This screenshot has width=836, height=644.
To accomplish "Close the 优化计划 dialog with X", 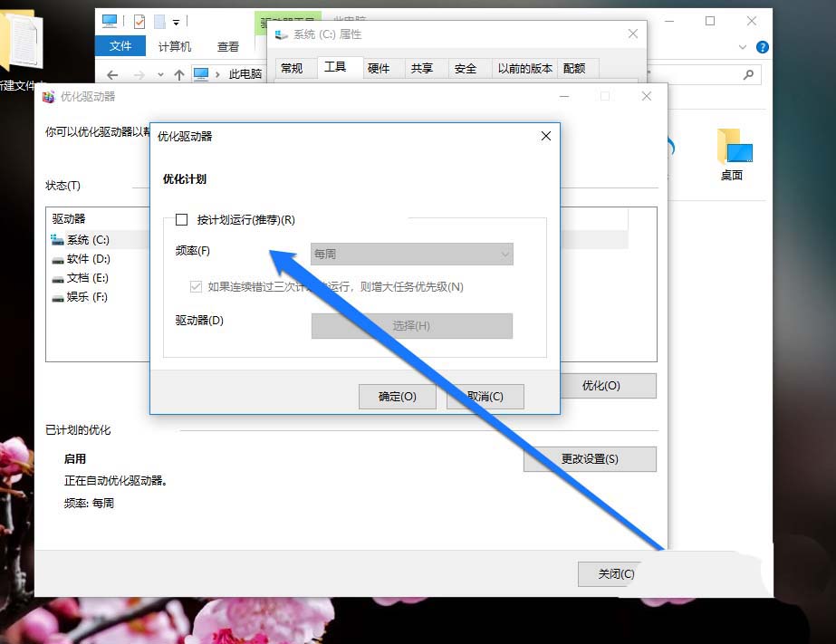I will [545, 136].
